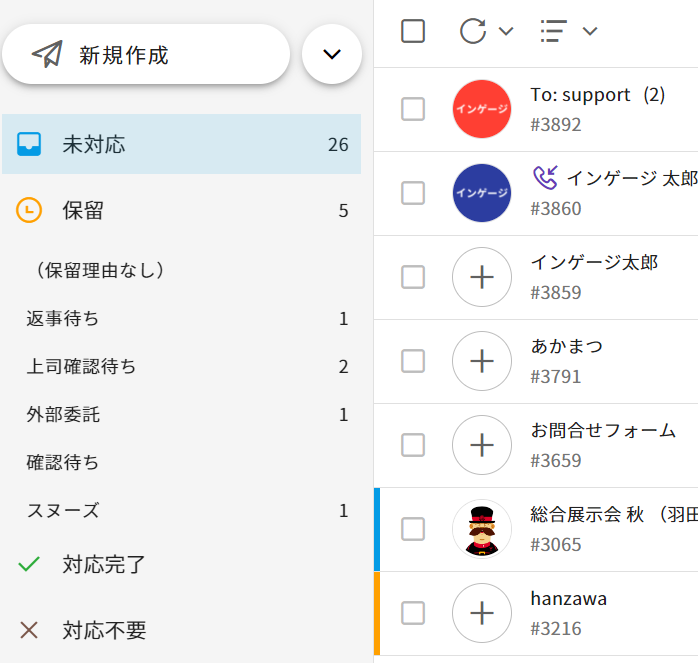
Task: Click the incoming call icon on #3860
Action: (x=544, y=178)
